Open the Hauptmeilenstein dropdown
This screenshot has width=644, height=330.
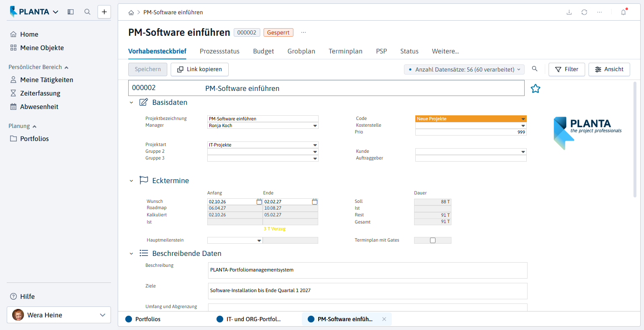(259, 240)
